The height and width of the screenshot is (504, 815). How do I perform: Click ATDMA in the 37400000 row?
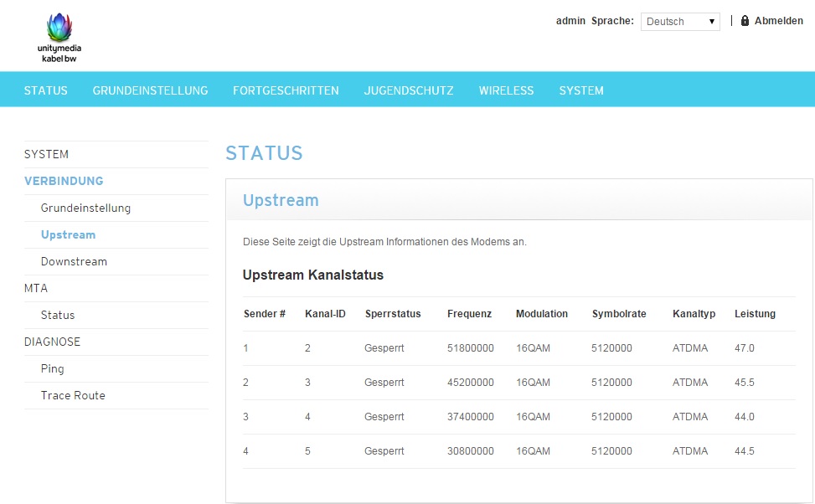click(x=689, y=417)
